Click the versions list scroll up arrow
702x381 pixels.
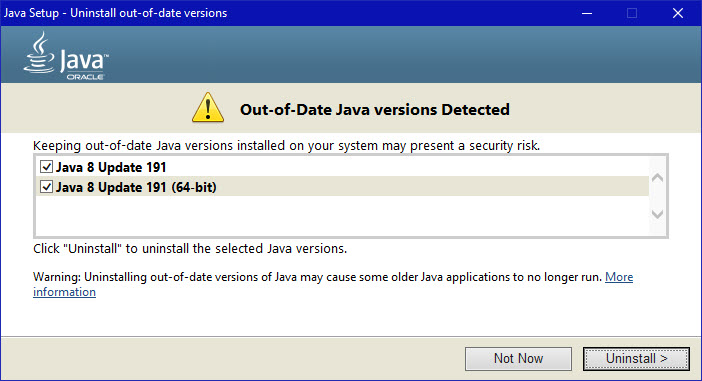657,178
